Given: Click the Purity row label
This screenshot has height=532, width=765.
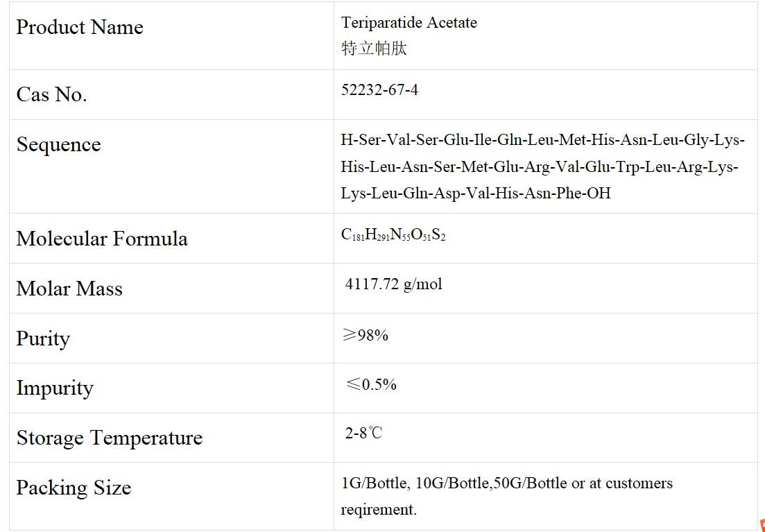Looking at the screenshot, I should tap(43, 339).
